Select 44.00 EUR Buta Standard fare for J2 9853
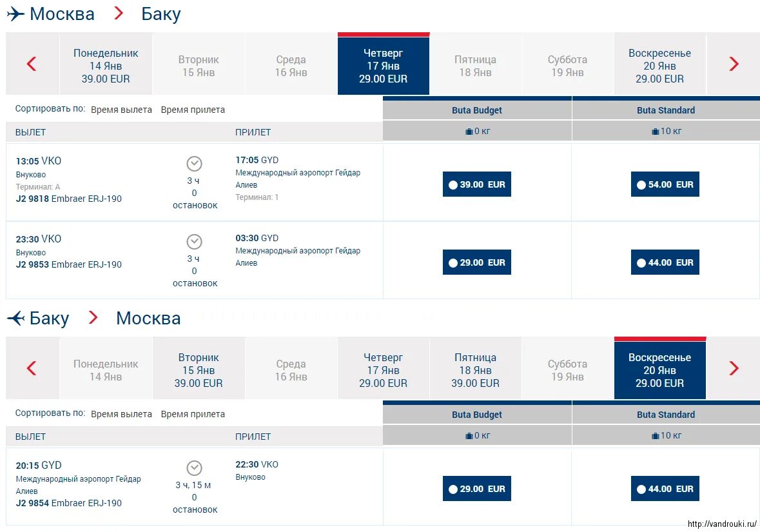 pos(665,262)
